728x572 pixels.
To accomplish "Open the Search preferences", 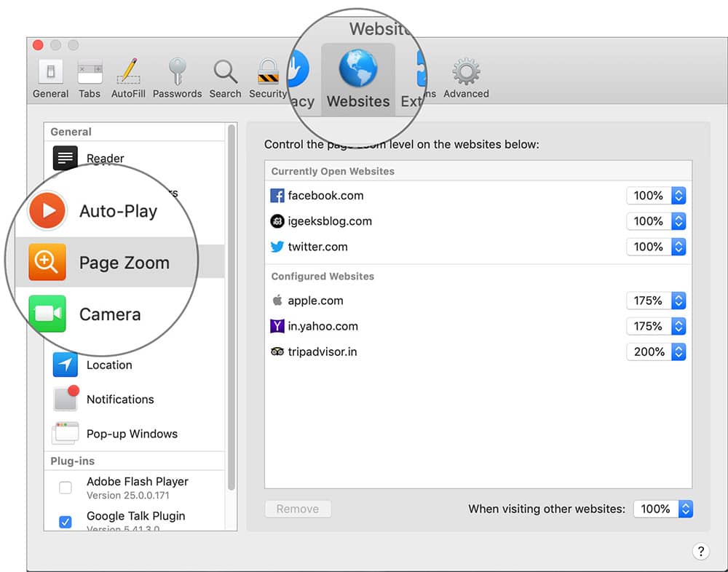I will click(225, 76).
